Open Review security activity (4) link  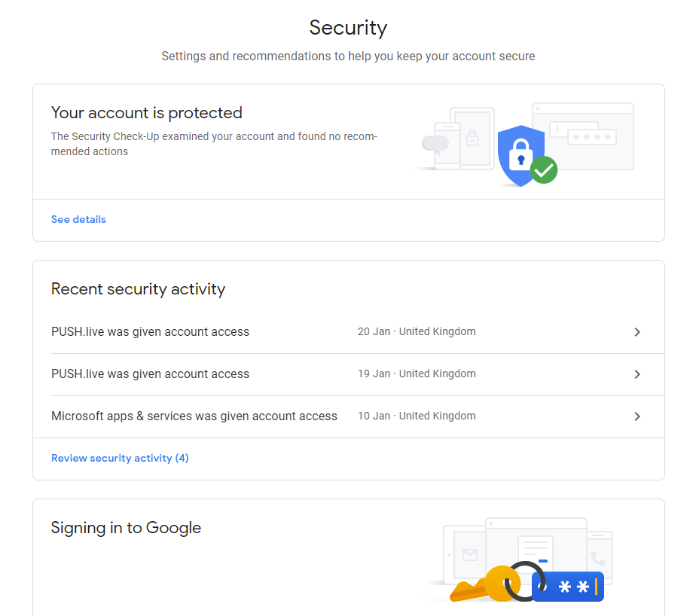point(120,458)
